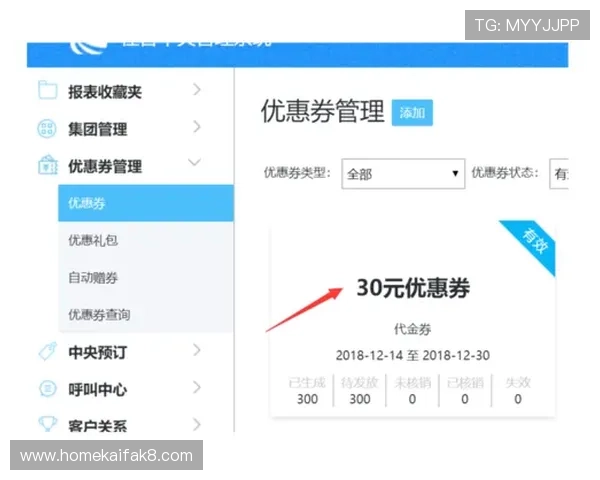Viewport: 600px width, 480px height.
Task: Click the 已生成 count 300
Action: [x=307, y=399]
